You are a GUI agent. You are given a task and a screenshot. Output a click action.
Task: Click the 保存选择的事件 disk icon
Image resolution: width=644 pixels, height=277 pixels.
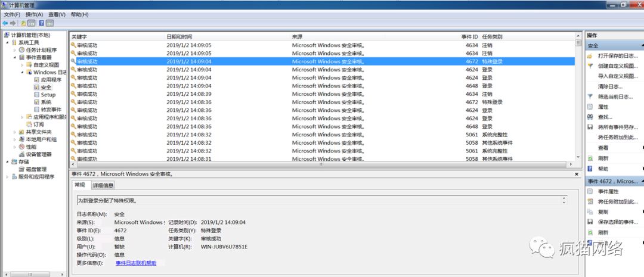pyautogui.click(x=590, y=222)
